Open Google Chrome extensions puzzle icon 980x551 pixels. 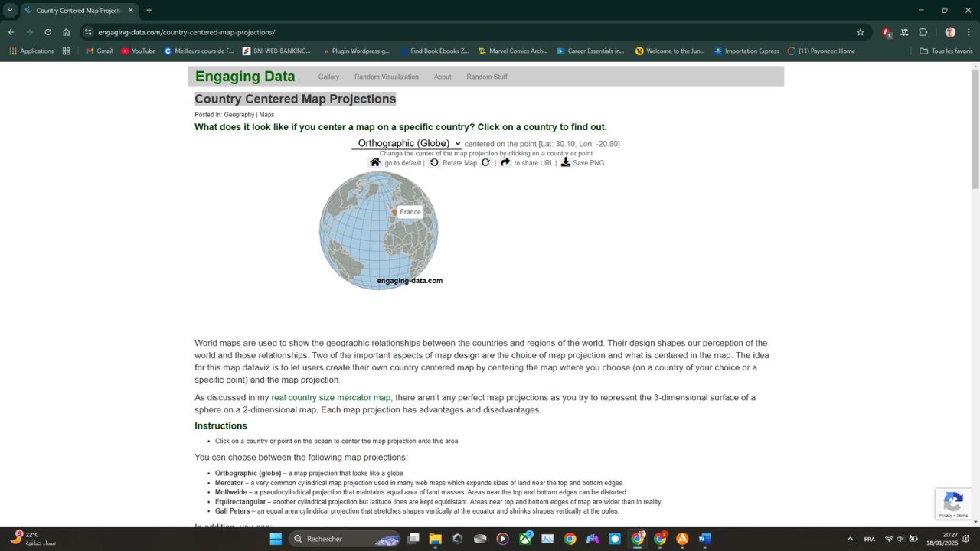click(x=923, y=32)
